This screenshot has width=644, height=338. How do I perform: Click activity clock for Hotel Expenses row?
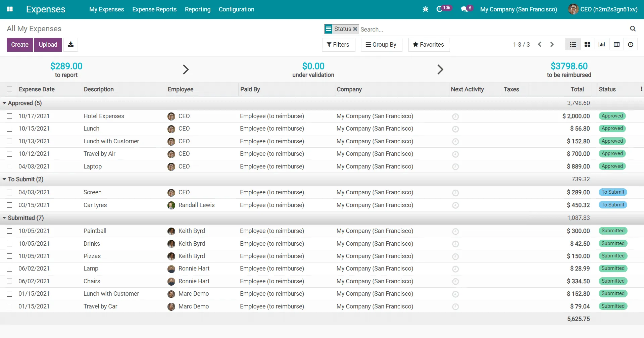coord(455,116)
